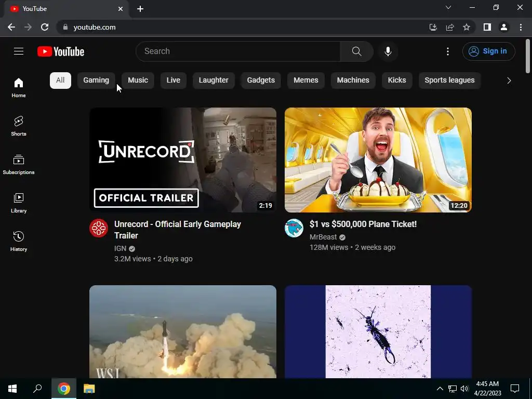Open Subscriptions in sidebar
Image resolution: width=532 pixels, height=399 pixels.
click(x=19, y=165)
